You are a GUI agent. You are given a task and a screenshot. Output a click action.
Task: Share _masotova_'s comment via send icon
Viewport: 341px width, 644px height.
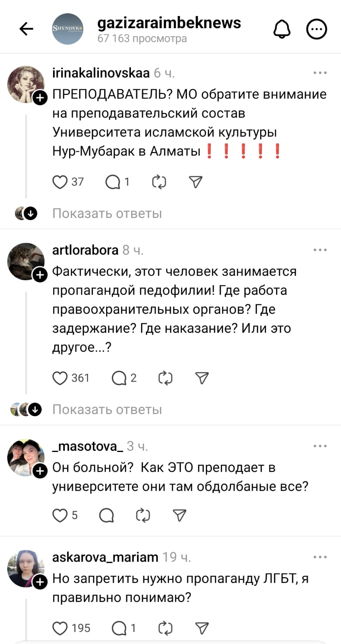tap(179, 516)
